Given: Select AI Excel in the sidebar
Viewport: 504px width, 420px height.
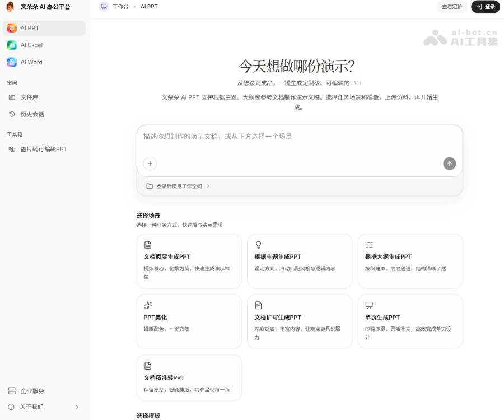Looking at the screenshot, I should tap(44, 45).
